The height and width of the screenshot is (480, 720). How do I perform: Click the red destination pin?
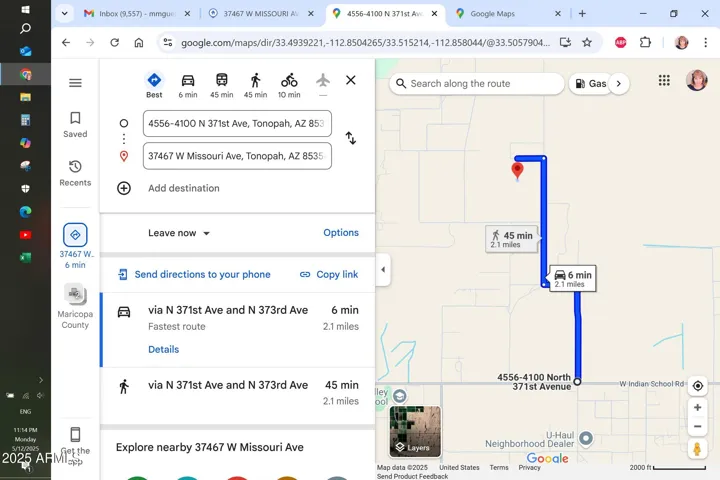point(518,170)
